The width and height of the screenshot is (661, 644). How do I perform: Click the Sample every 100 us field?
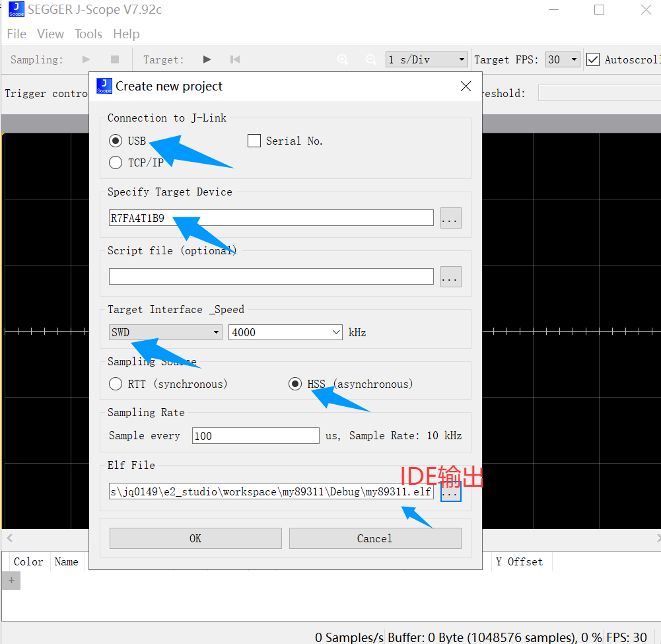(x=256, y=436)
